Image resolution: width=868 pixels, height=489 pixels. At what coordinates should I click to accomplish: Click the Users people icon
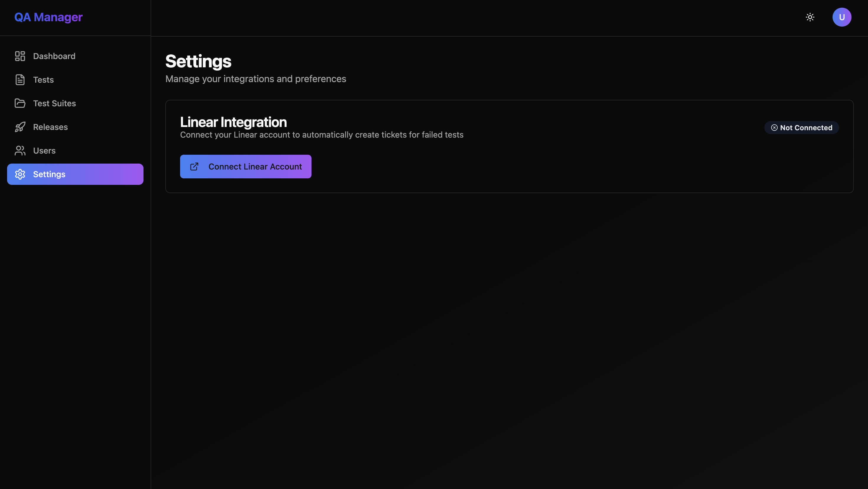click(x=20, y=151)
